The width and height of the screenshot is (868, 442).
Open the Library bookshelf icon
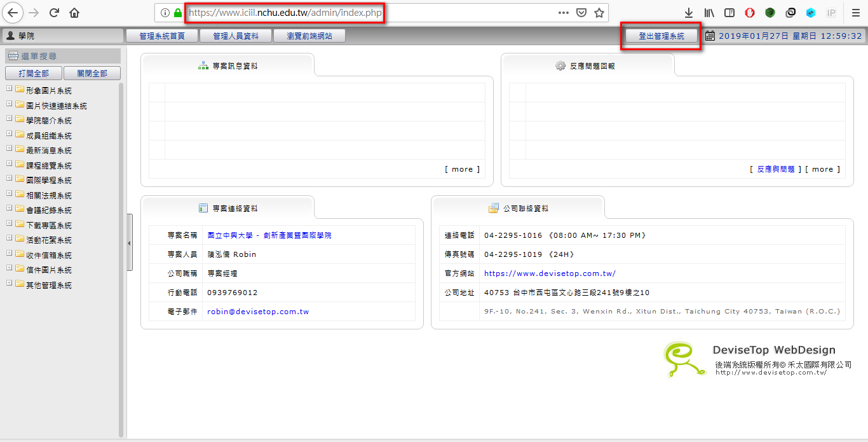point(709,13)
